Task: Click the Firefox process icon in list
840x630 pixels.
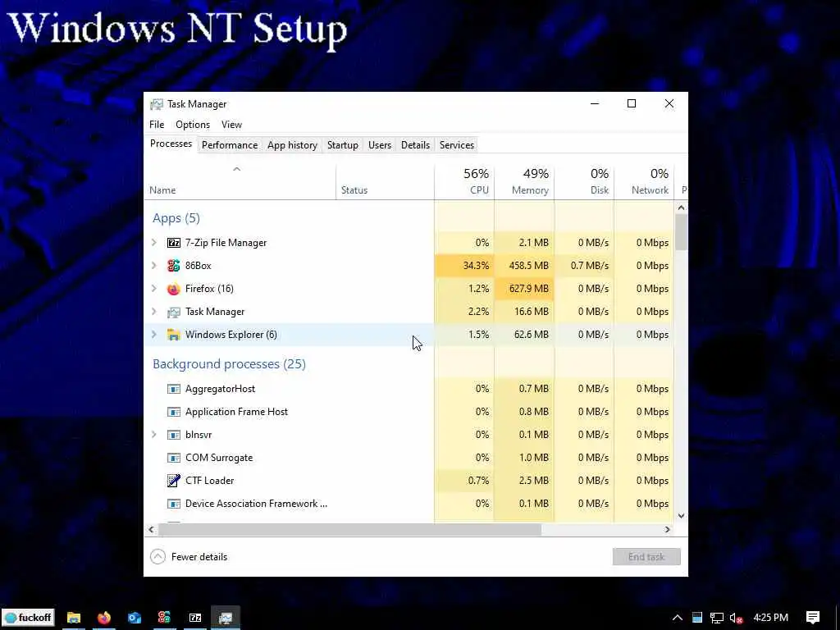Action: coord(174,289)
